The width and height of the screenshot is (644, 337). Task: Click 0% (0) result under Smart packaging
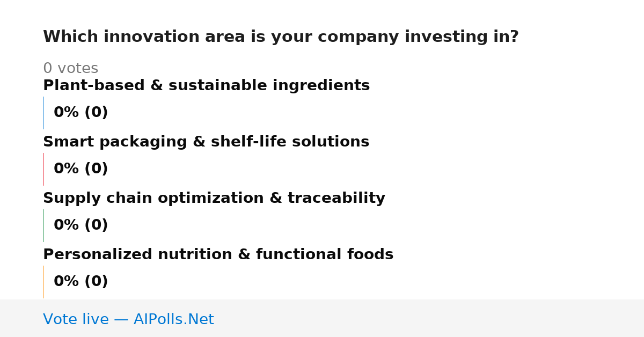click(80, 169)
